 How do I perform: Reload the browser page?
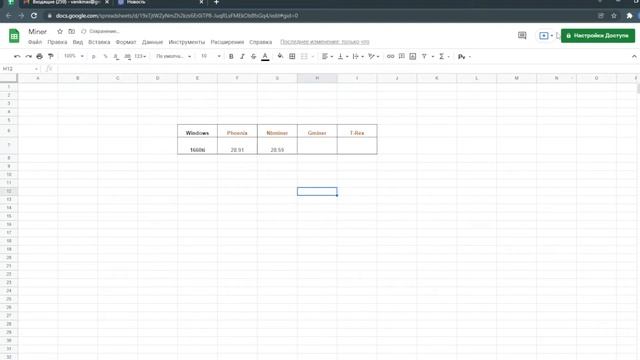pyautogui.click(x=34, y=16)
